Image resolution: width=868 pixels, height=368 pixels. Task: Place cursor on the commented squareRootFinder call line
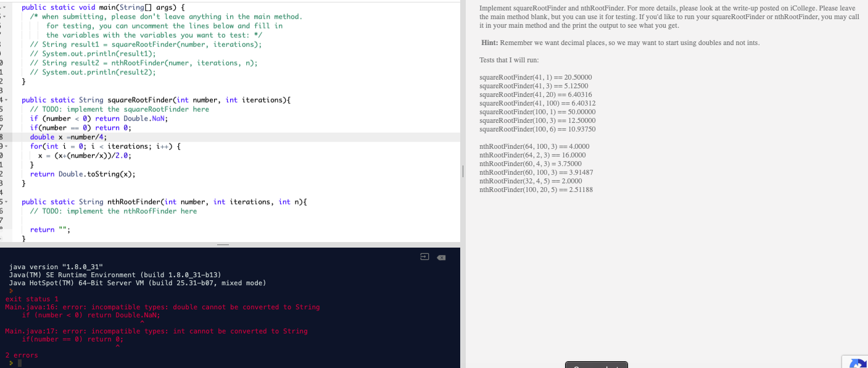click(142, 44)
